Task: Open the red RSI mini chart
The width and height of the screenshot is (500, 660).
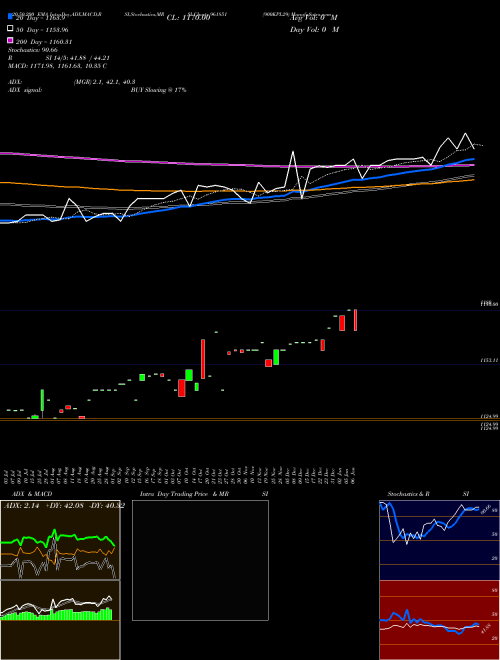Action: tap(439, 620)
